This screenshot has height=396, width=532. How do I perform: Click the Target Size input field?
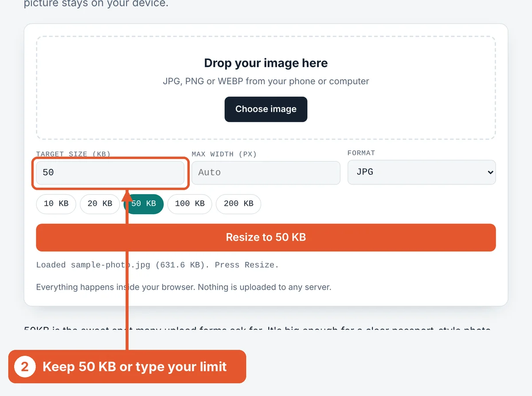110,173
